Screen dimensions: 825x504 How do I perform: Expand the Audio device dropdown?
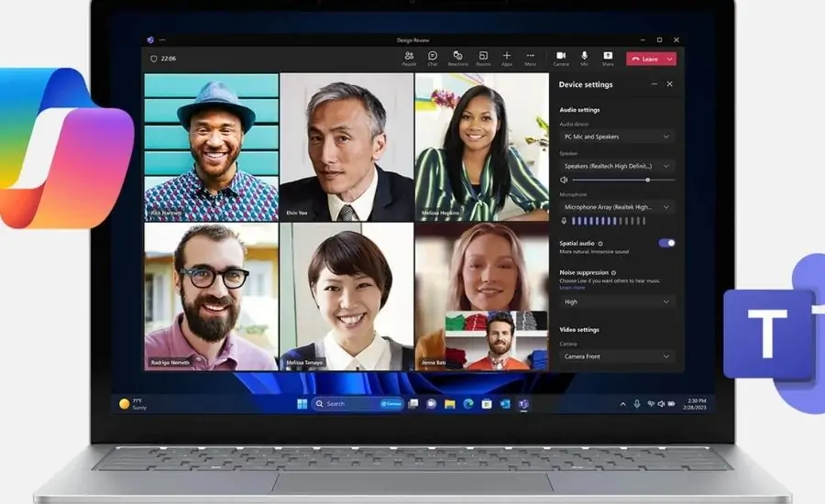coord(617,137)
